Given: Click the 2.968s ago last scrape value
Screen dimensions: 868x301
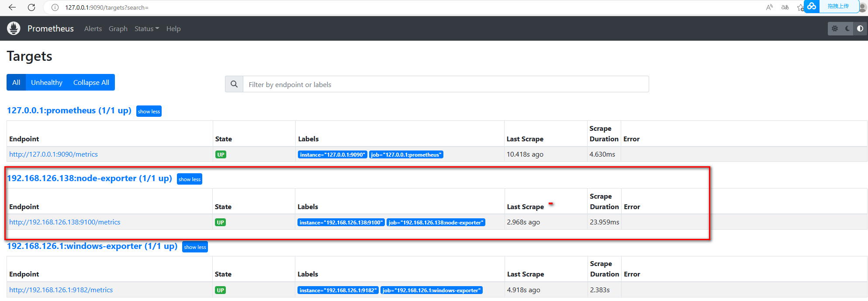Looking at the screenshot, I should (523, 222).
